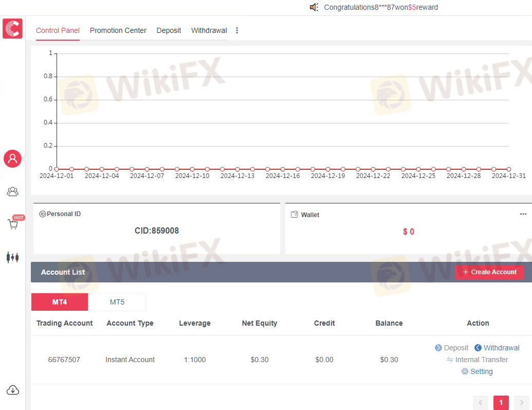This screenshot has width=532, height=410.
Task: Click the Account List heading
Action: point(63,272)
